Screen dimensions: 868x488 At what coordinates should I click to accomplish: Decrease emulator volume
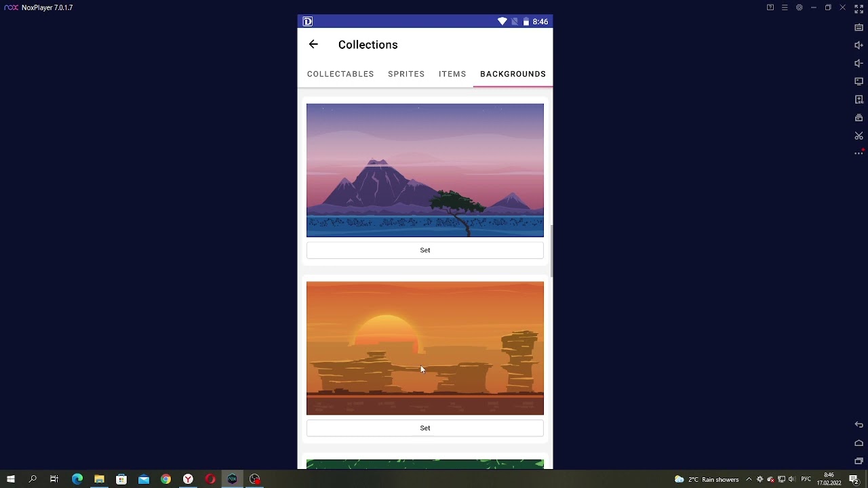(x=859, y=64)
